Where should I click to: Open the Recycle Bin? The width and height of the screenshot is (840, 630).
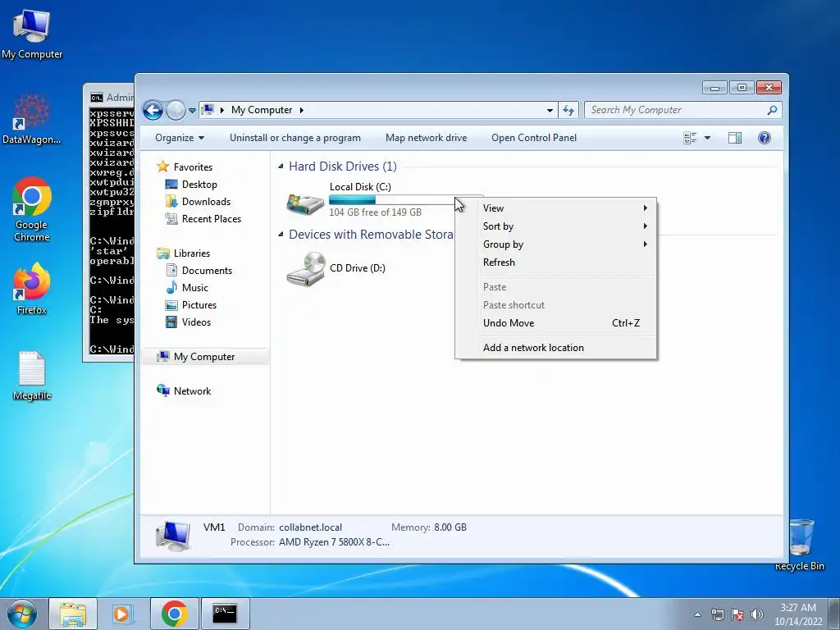coord(801,543)
